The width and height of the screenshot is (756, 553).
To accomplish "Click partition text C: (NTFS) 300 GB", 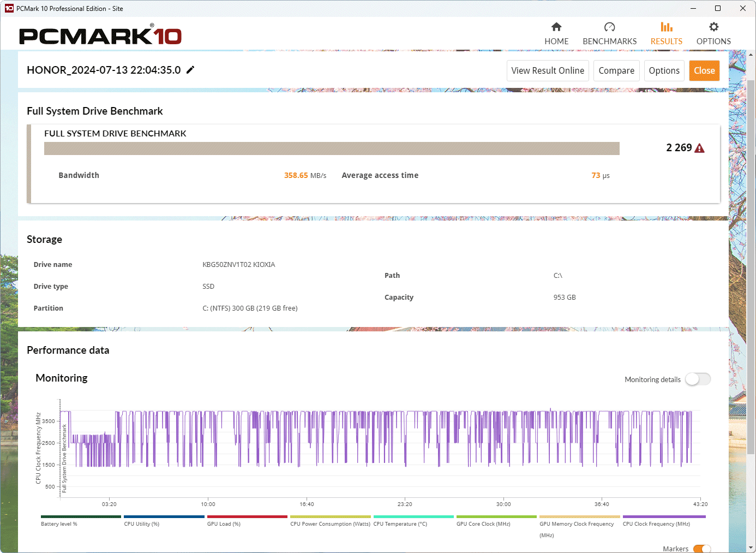I will point(250,308).
